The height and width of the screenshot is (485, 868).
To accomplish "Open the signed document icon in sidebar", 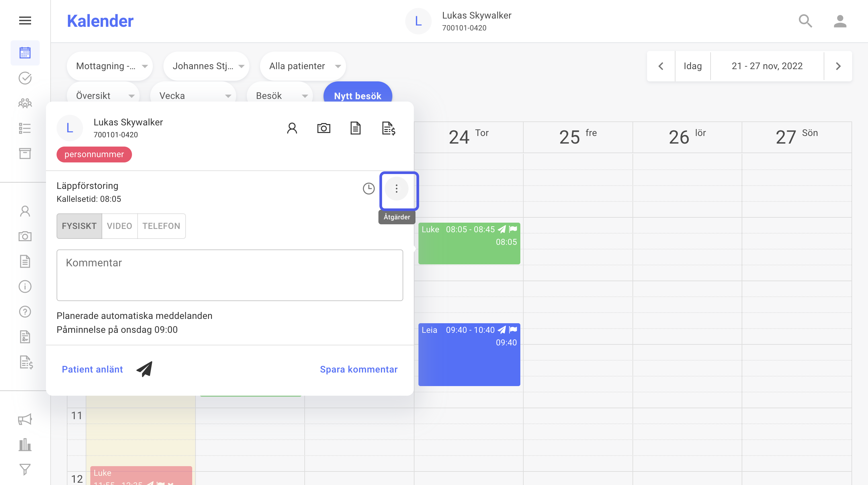I will coord(25,337).
